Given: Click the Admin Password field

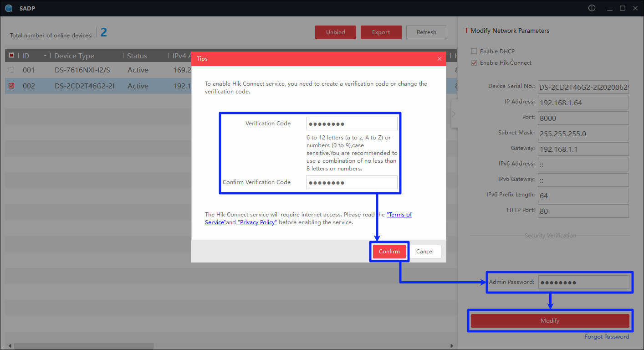Looking at the screenshot, I should click(x=583, y=282).
